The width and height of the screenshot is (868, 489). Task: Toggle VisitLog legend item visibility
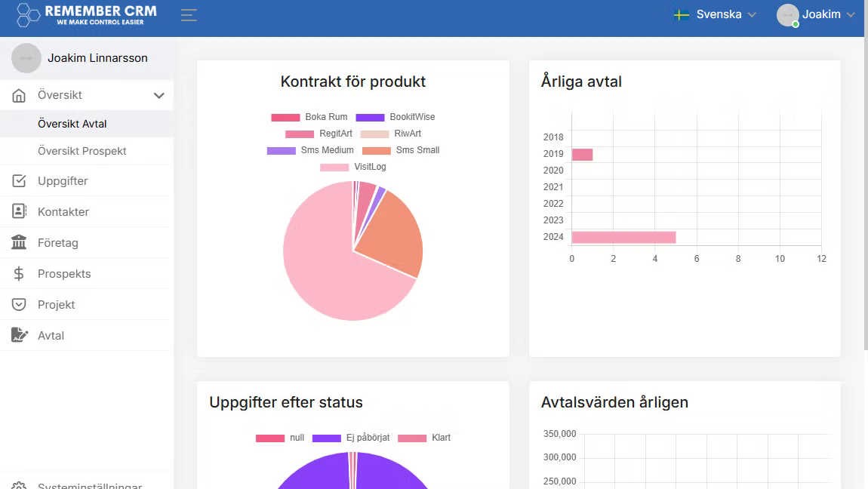[353, 167]
